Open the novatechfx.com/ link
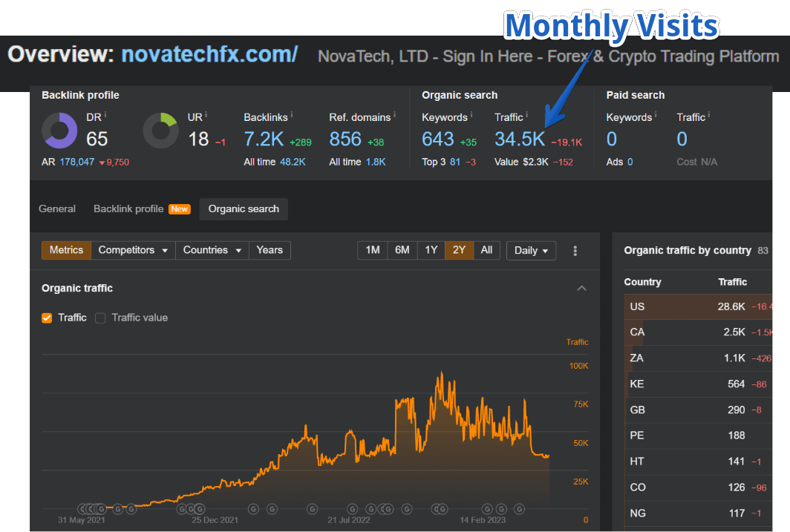Viewport: 790px width, 532px height. (x=209, y=54)
